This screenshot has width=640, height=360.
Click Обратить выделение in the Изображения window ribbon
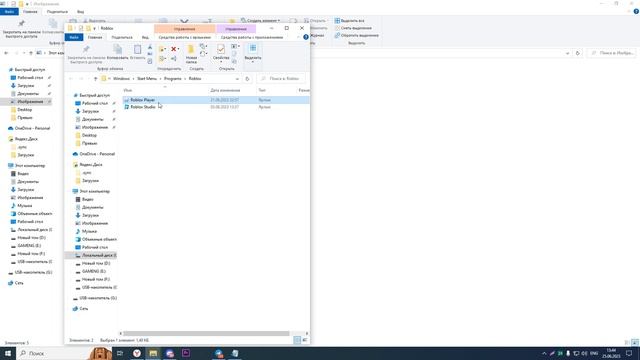click(x=356, y=36)
